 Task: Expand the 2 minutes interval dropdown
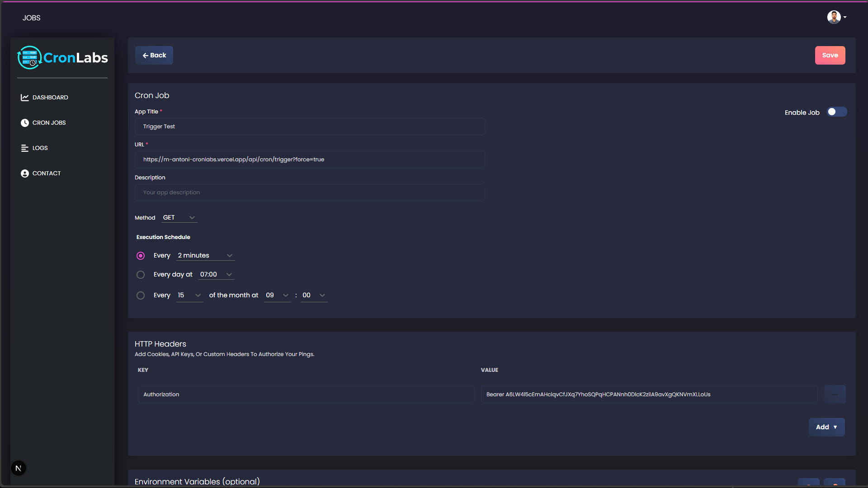coord(205,256)
